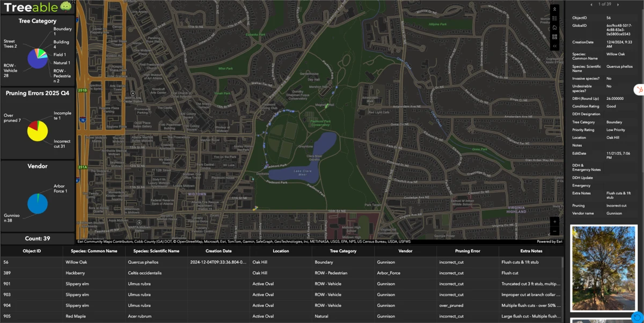Collapse side panel with double left chevron

tap(555, 46)
